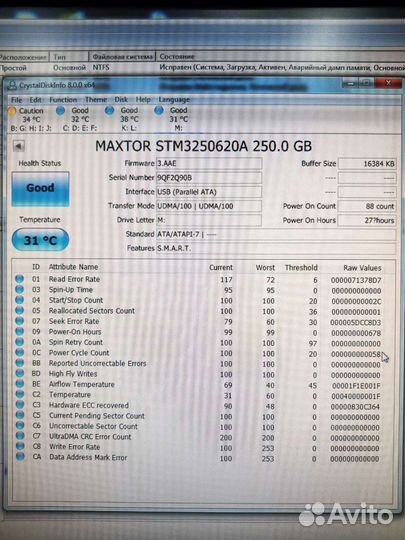Open the Function menu
The height and width of the screenshot is (540, 405).
(63, 100)
